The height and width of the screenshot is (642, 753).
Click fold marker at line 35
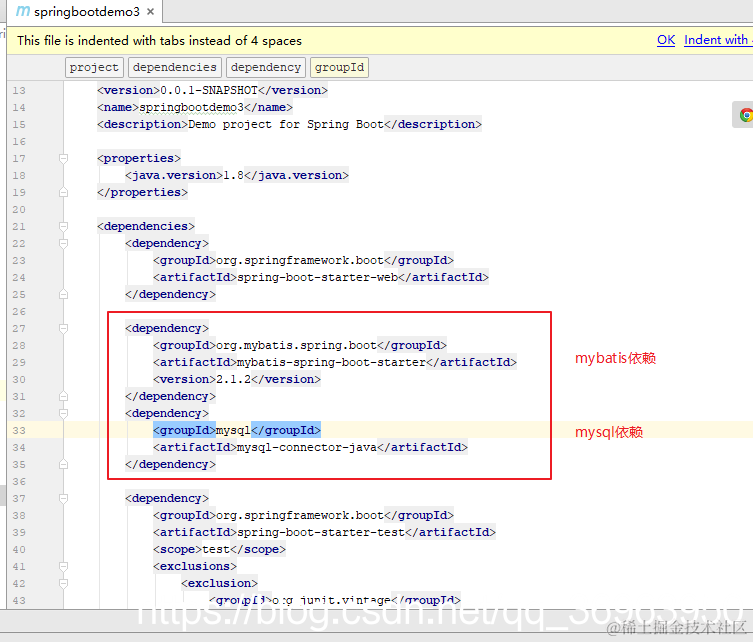(x=63, y=464)
